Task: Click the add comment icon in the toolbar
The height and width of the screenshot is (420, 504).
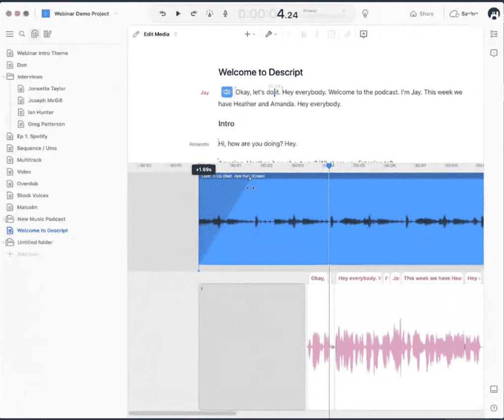Action: coord(363,34)
